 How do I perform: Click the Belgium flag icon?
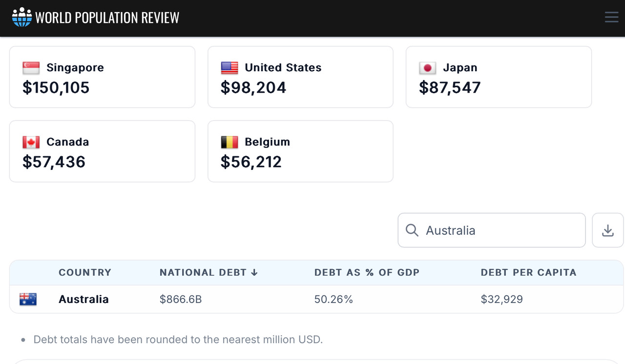229,142
